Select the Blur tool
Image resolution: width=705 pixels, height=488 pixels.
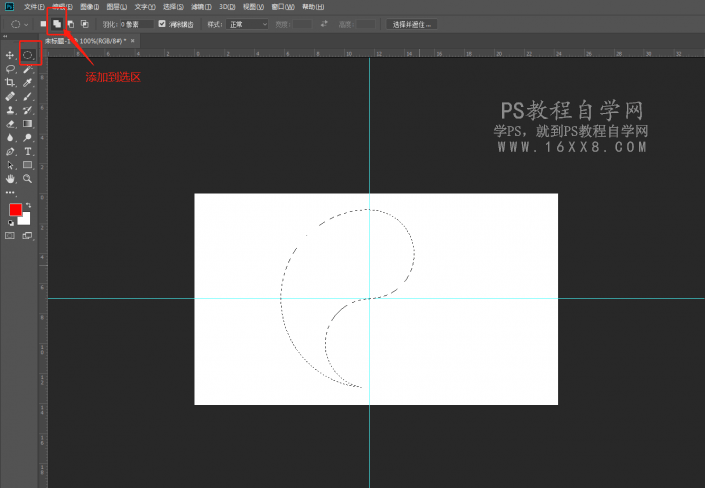(9, 138)
